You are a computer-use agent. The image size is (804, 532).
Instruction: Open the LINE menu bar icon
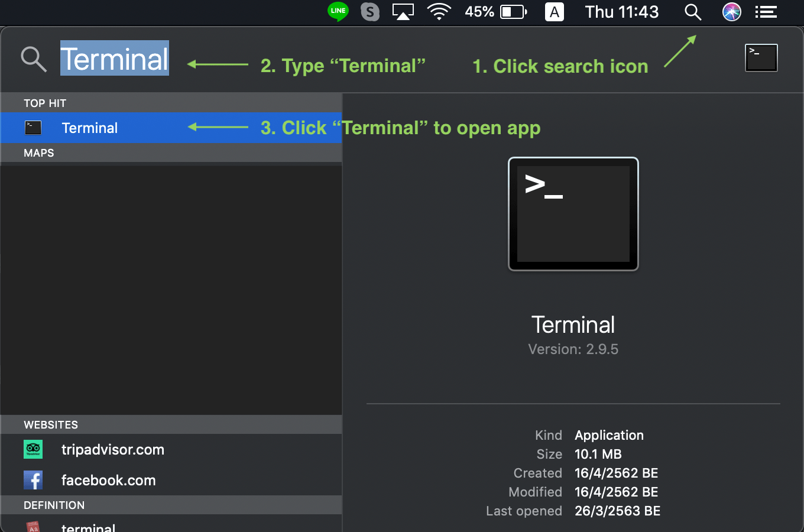338,11
